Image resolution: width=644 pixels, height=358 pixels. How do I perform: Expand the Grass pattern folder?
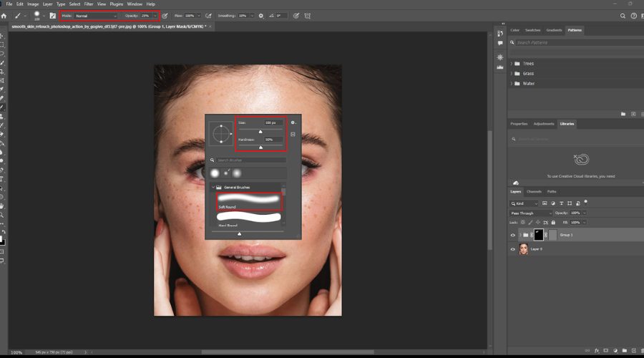(x=512, y=74)
